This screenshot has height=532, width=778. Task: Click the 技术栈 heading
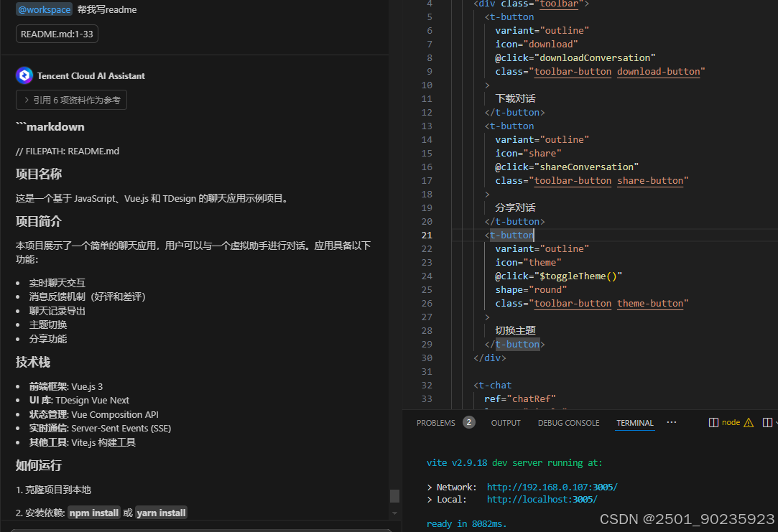(x=33, y=362)
